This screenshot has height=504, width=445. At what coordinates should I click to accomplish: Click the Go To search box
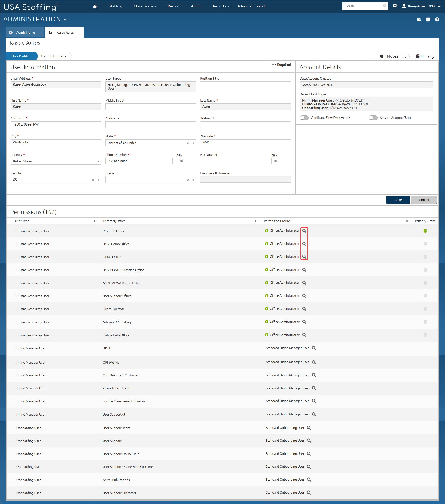pyautogui.click(x=365, y=6)
